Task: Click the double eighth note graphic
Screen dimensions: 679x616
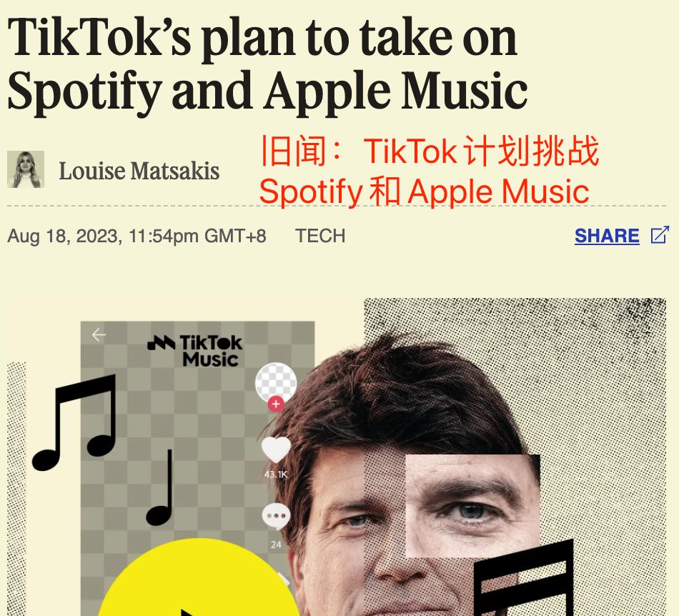Action: (75, 423)
